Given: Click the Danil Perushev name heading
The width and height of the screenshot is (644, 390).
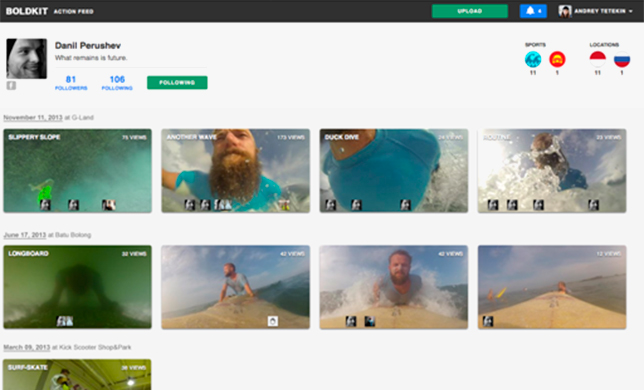Looking at the screenshot, I should [x=88, y=46].
